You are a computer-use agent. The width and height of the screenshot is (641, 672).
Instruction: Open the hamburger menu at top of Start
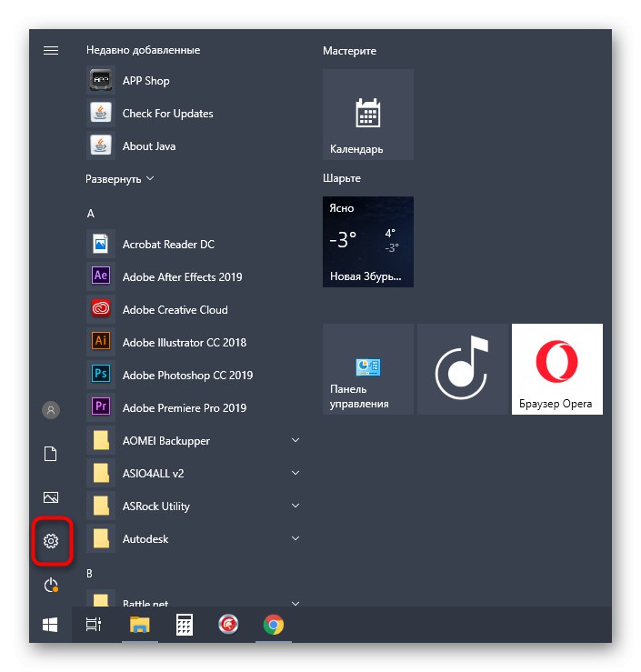point(51,51)
